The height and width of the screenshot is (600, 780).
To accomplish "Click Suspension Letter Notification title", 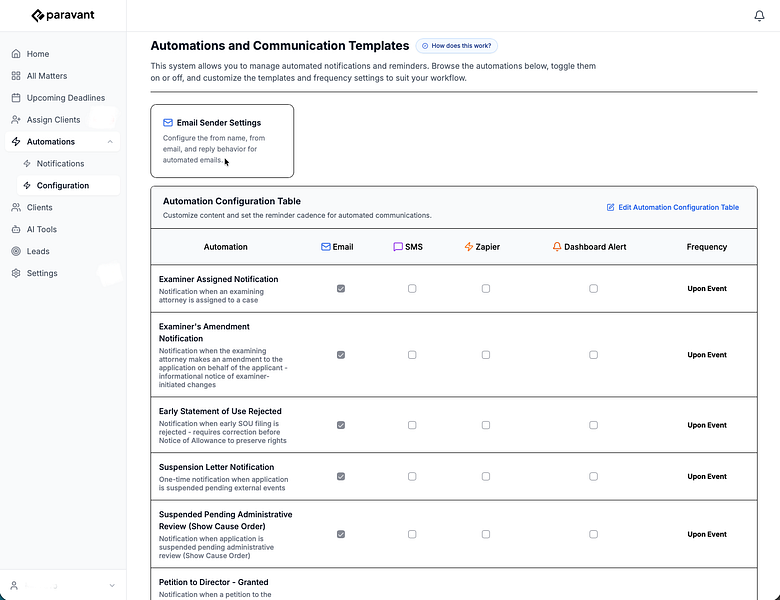I will [216, 467].
